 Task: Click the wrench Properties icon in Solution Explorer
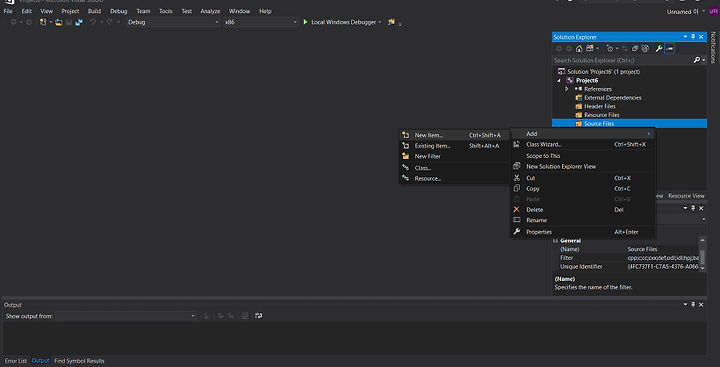tap(659, 49)
